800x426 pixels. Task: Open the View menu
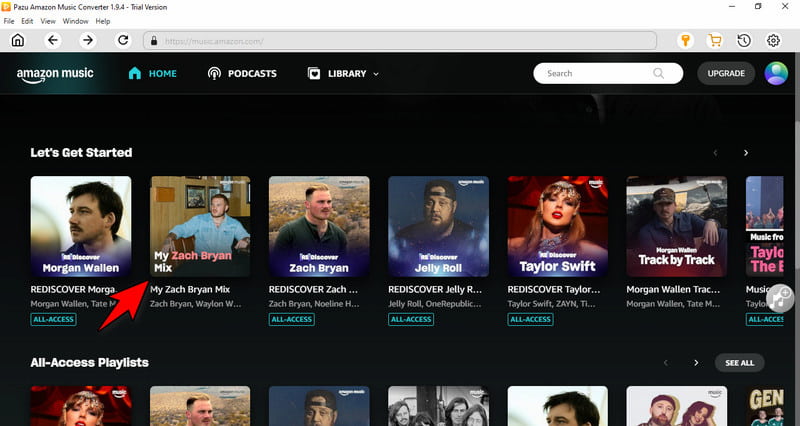click(x=48, y=21)
